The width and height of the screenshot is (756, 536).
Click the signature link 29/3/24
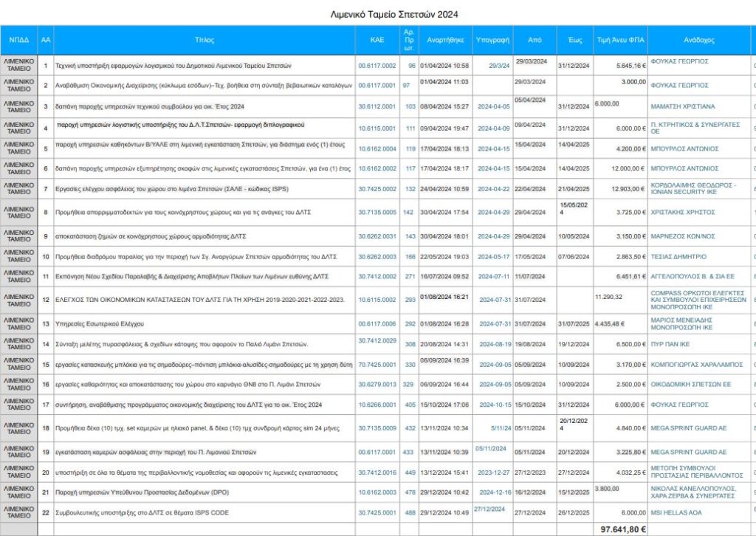[x=500, y=66]
